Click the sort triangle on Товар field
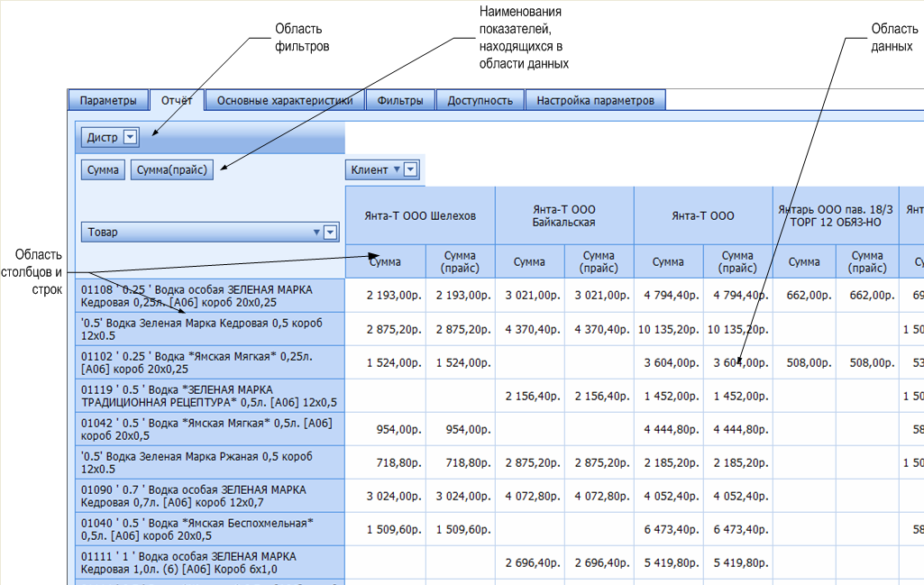 click(316, 233)
